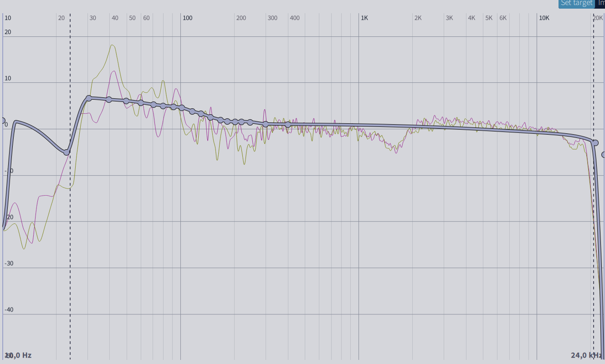Click the olive curve's tallest peak near 40 Hz
The width and height of the screenshot is (605, 364).
click(x=112, y=45)
